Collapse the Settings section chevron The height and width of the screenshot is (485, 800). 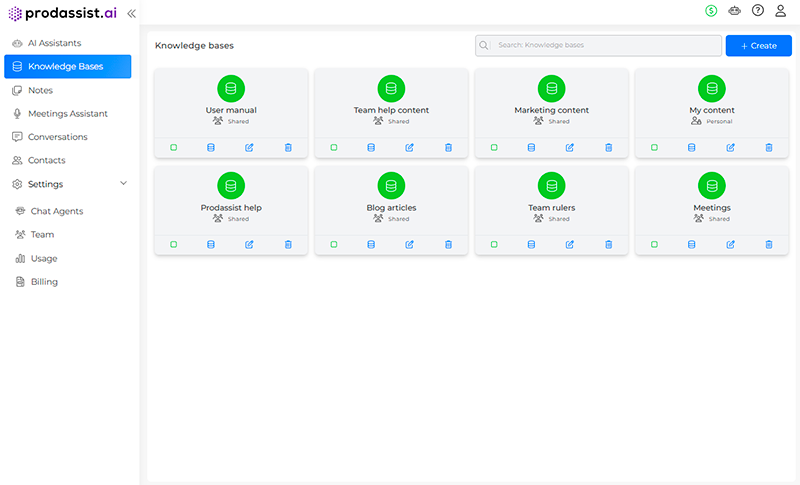[x=123, y=184]
